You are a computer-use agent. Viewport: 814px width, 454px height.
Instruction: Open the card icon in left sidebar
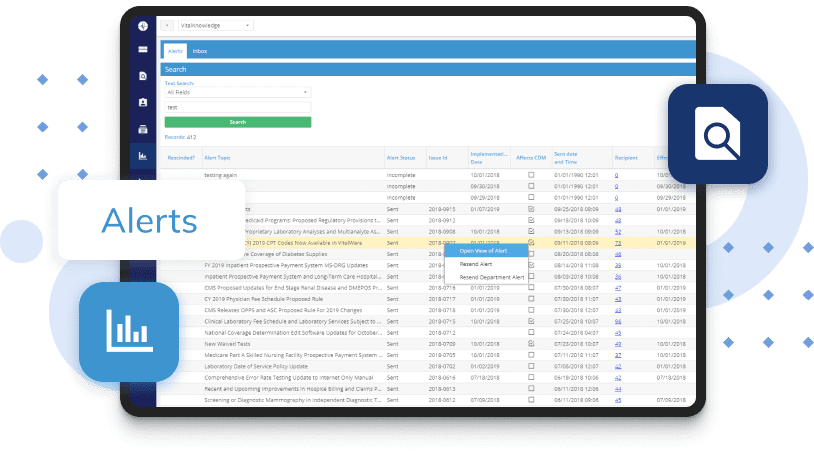pos(143,50)
